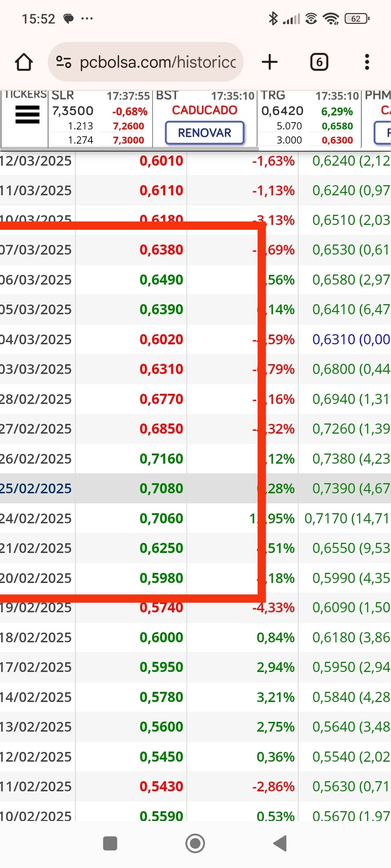Image resolution: width=391 pixels, height=868 pixels.
Task: Open a new tab with plus icon
Action: [270, 62]
